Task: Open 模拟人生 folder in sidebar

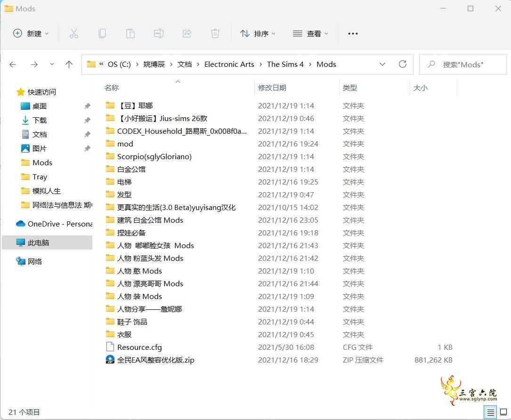Action: 41,191
